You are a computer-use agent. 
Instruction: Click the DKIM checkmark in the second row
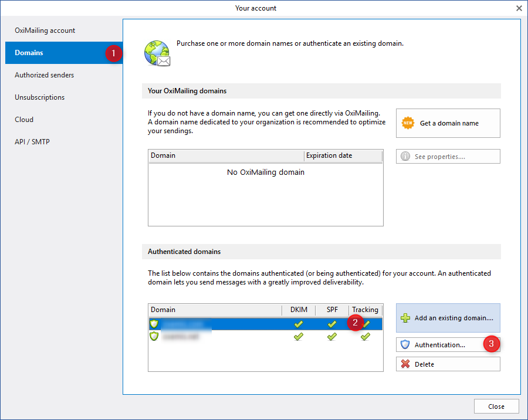(x=299, y=336)
